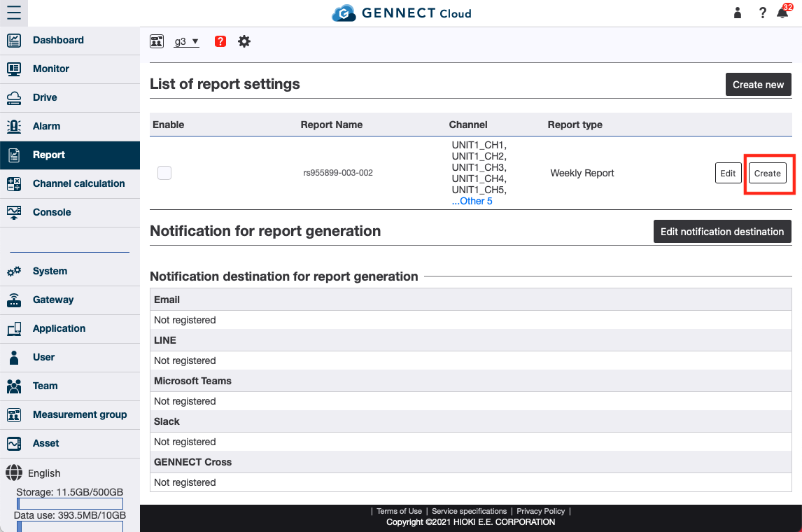Click the Channel calculation icon
Image resolution: width=802 pixels, height=532 pixels.
click(x=14, y=183)
